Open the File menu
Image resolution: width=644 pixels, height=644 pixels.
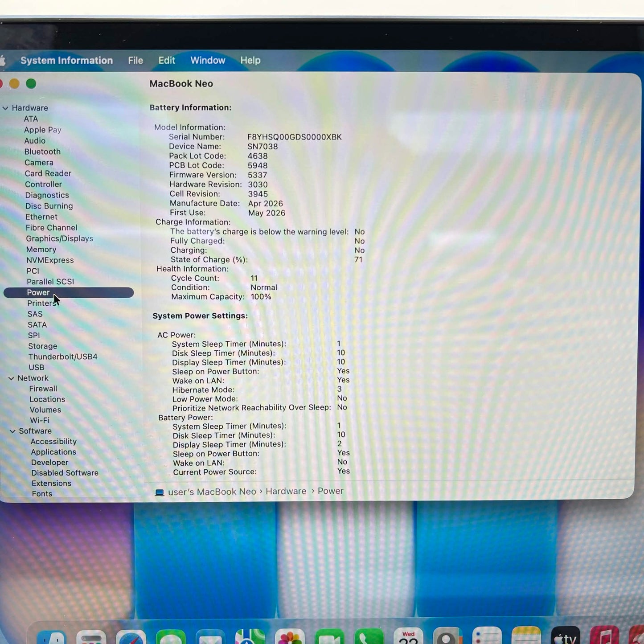tap(135, 61)
